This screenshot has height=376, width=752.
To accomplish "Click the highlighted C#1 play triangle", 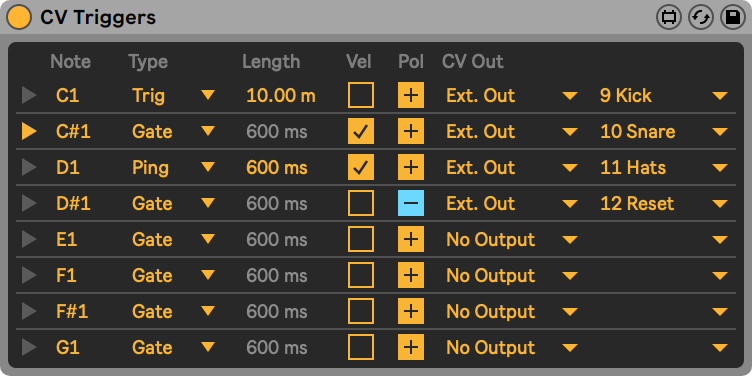I will [x=29, y=131].
